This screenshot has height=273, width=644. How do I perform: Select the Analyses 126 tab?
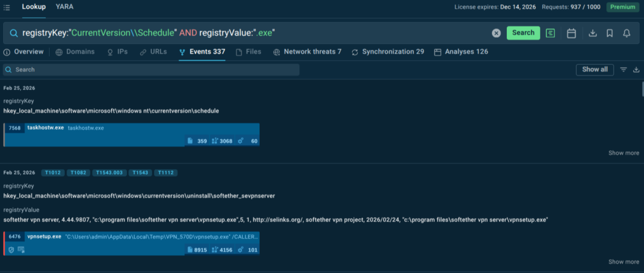(x=461, y=52)
